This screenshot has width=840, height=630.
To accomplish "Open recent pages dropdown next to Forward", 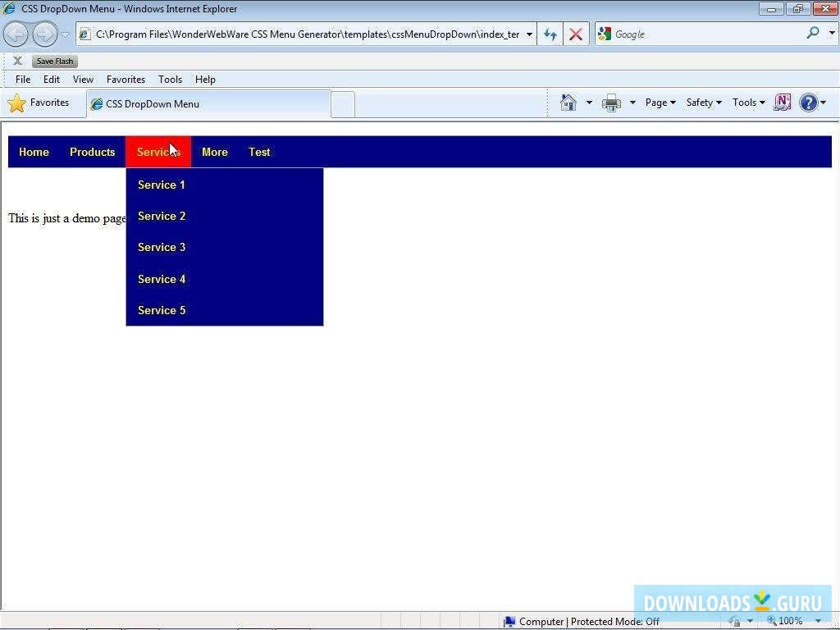I will tap(65, 34).
